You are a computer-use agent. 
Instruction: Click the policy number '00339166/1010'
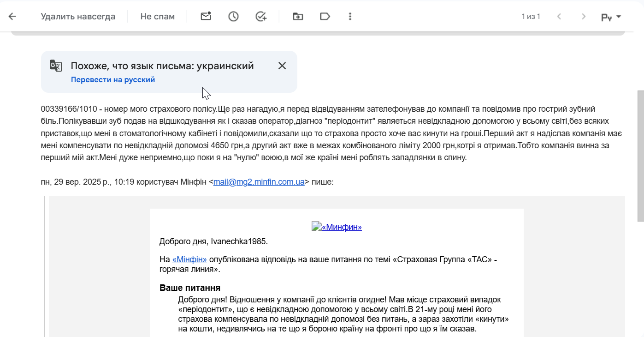click(x=69, y=109)
